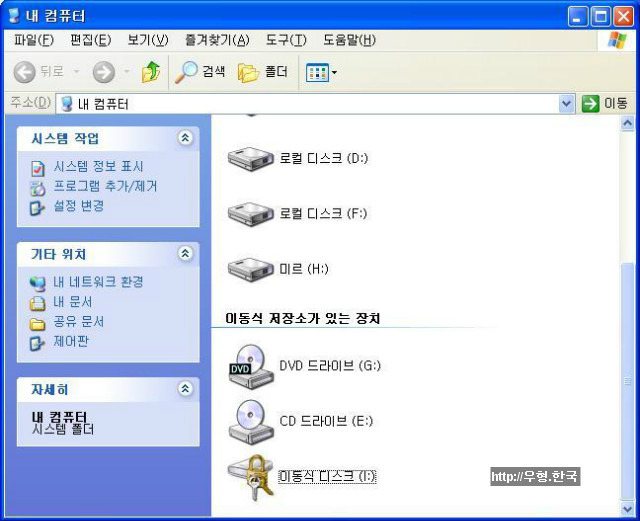Collapse the 시스템 작업 panel
Screen dimensions: 640x521
[x=185, y=138]
